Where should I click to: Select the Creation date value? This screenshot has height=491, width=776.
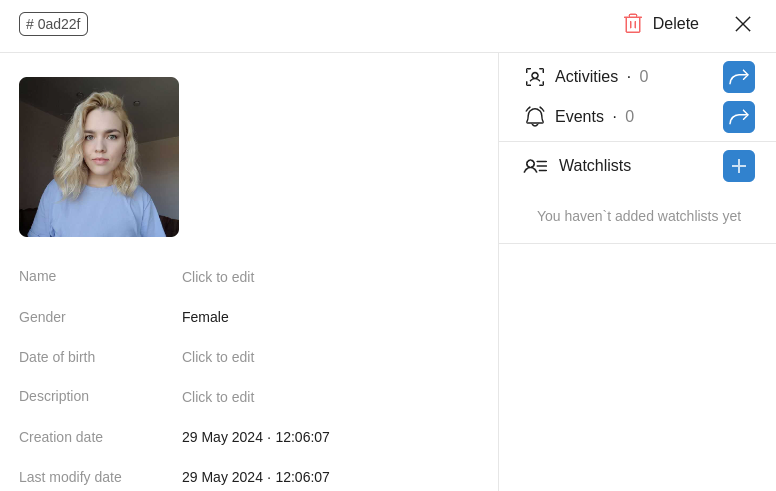(256, 437)
